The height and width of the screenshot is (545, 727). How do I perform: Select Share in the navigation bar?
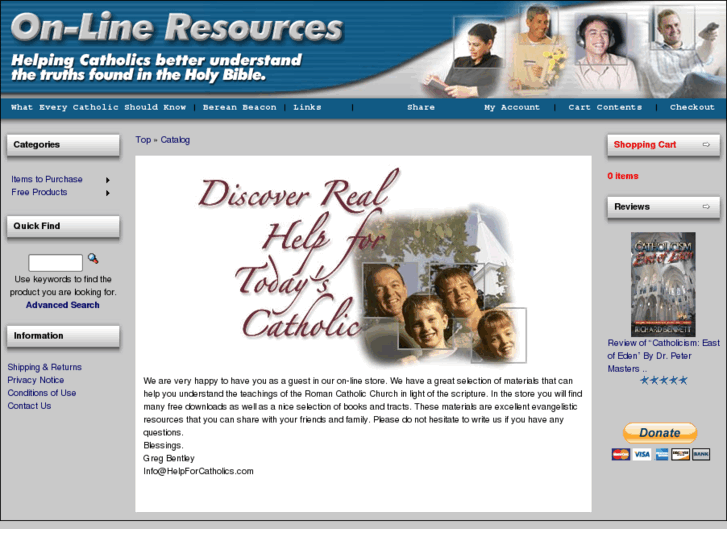[x=421, y=107]
